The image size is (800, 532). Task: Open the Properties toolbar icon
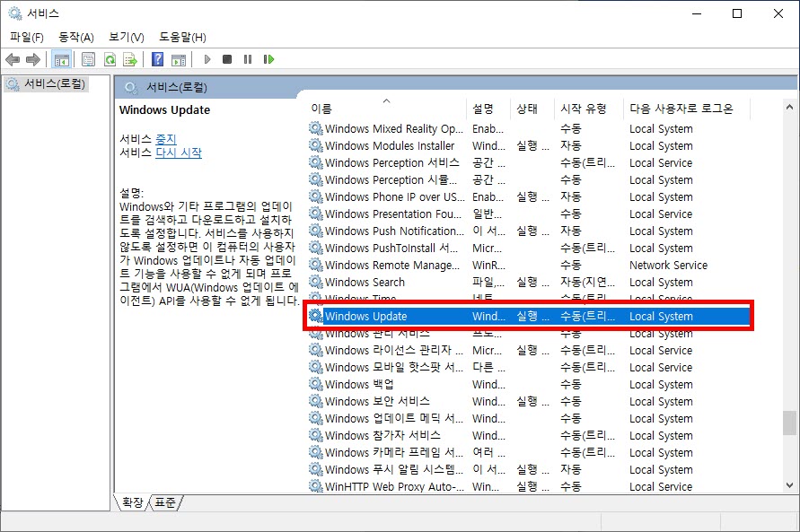click(x=88, y=59)
